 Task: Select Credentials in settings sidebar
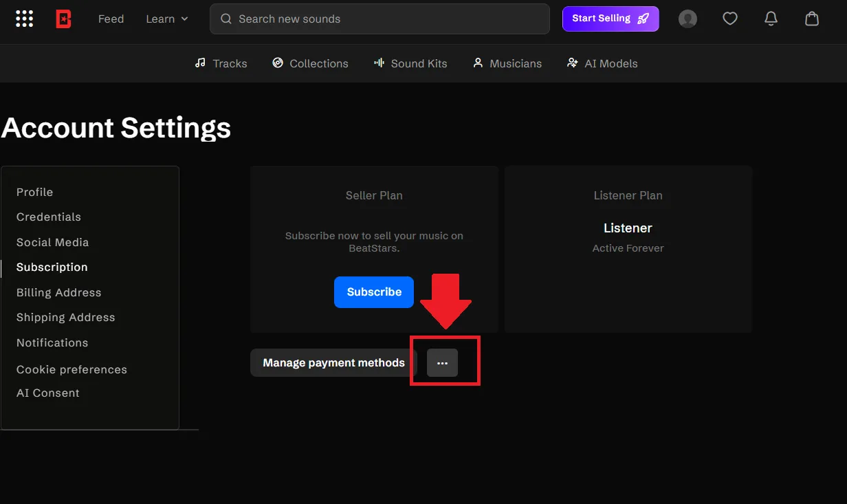pyautogui.click(x=49, y=217)
